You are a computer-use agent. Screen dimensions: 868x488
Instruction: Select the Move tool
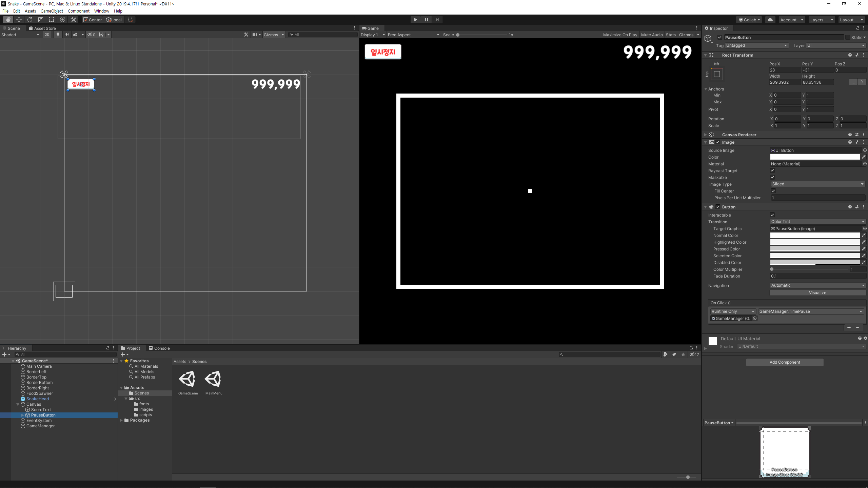click(19, 20)
